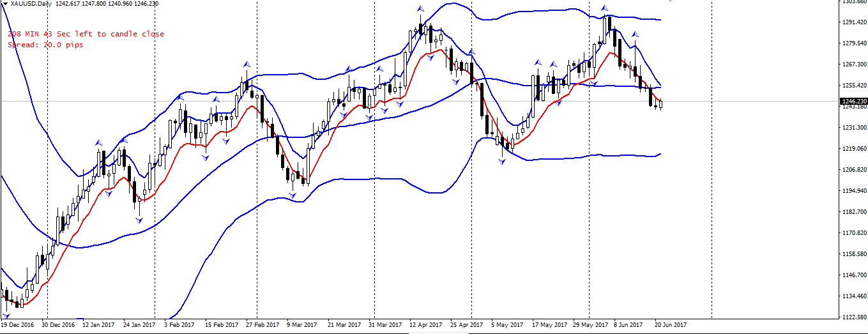The width and height of the screenshot is (868, 334).
Task: Click the red candle close countdown text
Action: [x=86, y=34]
